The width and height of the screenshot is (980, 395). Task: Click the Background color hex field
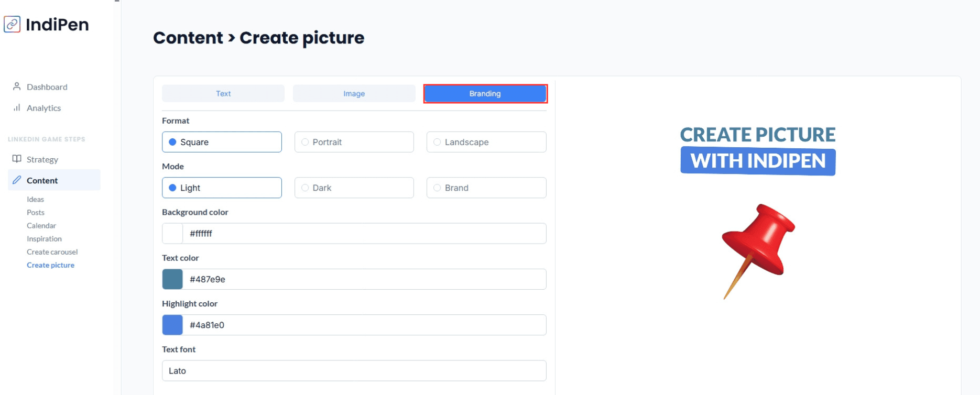(364, 234)
